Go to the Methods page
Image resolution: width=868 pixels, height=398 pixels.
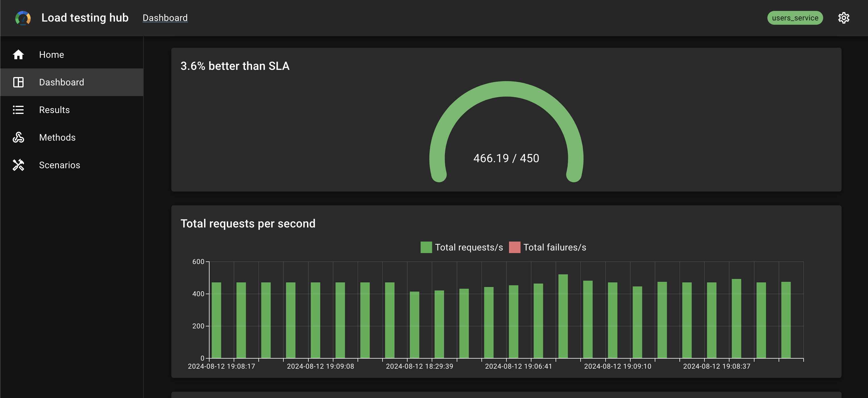72,137
